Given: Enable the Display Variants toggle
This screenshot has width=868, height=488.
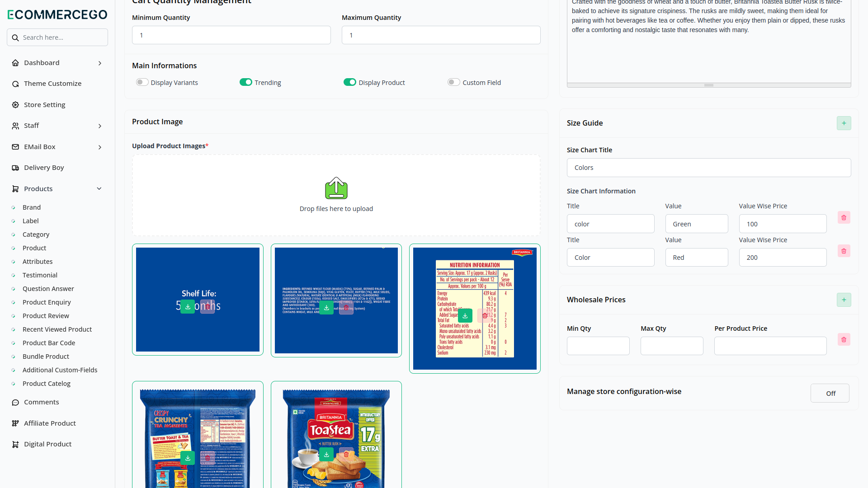Looking at the screenshot, I should point(142,82).
